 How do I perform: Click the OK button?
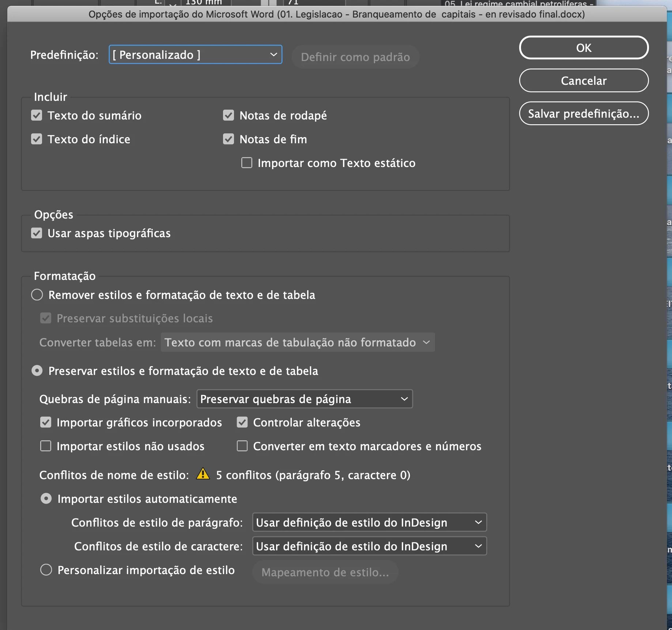(584, 48)
